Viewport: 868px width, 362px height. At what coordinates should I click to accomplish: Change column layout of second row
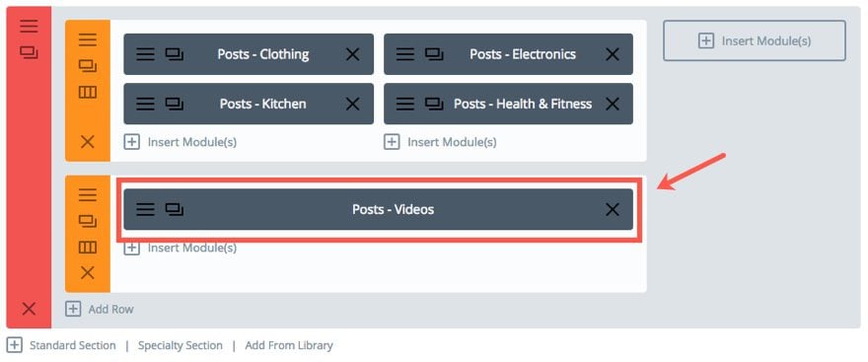(88, 247)
